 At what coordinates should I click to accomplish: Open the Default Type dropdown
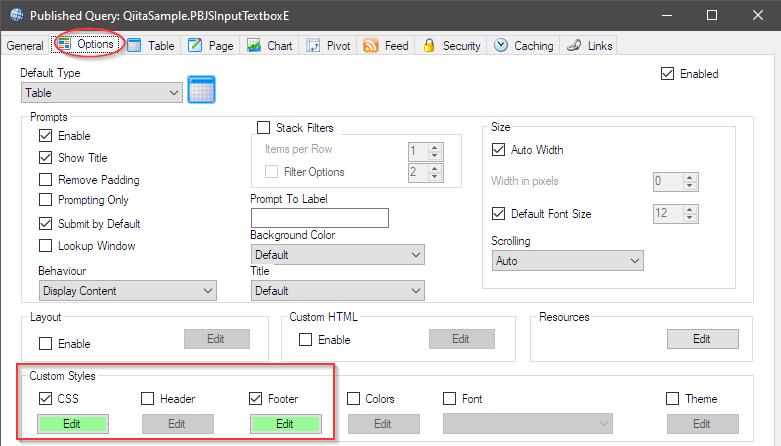tap(102, 93)
